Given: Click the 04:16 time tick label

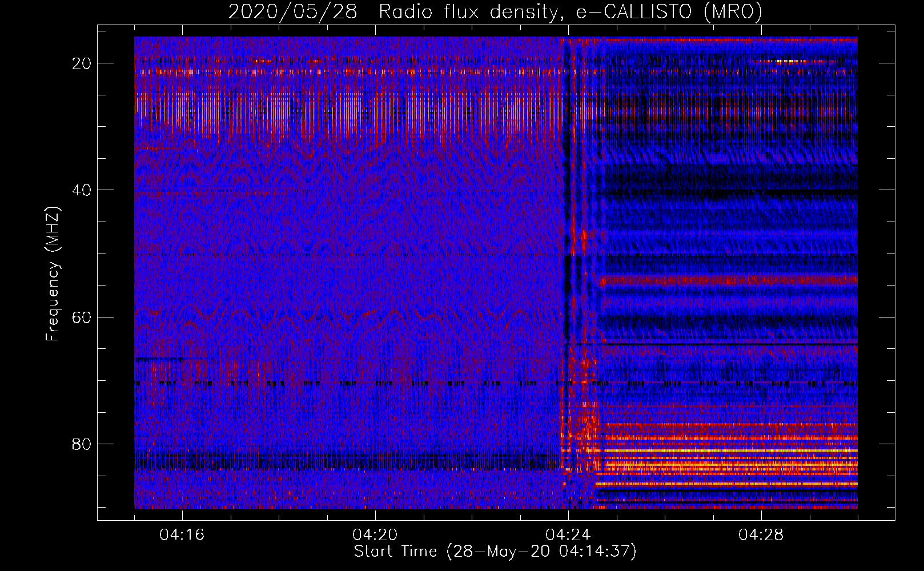Looking at the screenshot, I should coord(182,535).
